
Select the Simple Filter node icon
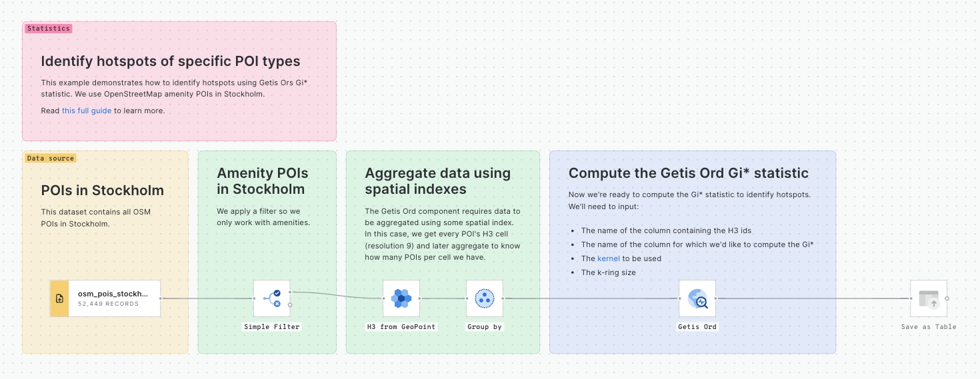(x=272, y=298)
